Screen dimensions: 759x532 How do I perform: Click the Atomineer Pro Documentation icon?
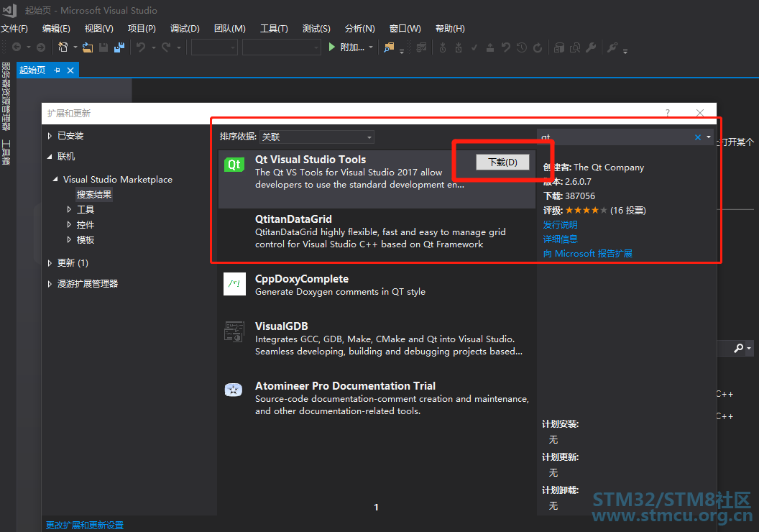click(x=234, y=390)
